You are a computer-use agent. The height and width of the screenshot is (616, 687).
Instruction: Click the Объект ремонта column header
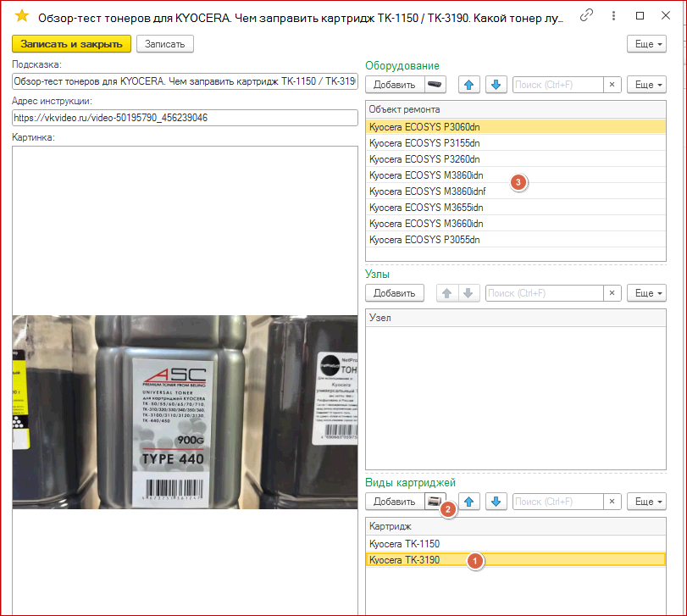tap(516, 109)
